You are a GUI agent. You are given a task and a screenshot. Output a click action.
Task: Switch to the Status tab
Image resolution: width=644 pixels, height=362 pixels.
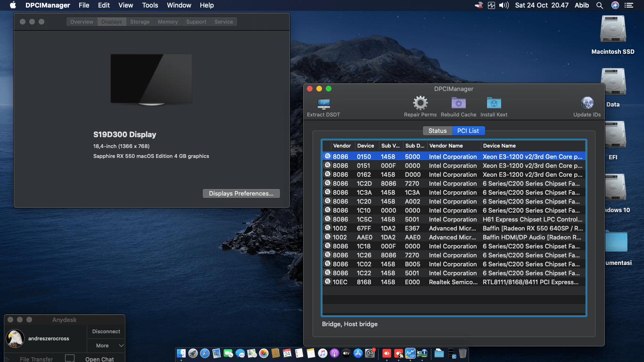click(x=437, y=131)
